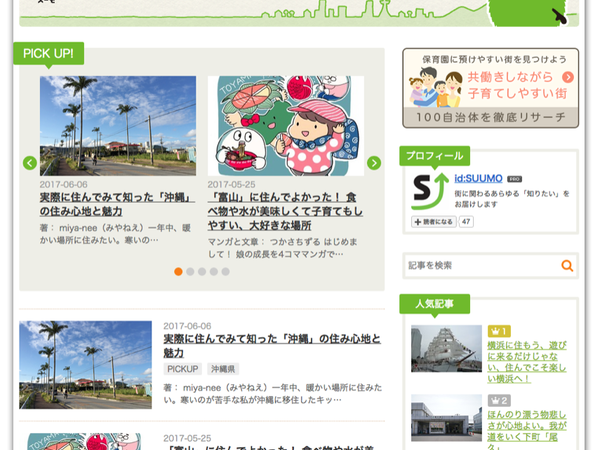Select the third carousel pagination dot
The height and width of the screenshot is (450, 600).
[x=202, y=271]
